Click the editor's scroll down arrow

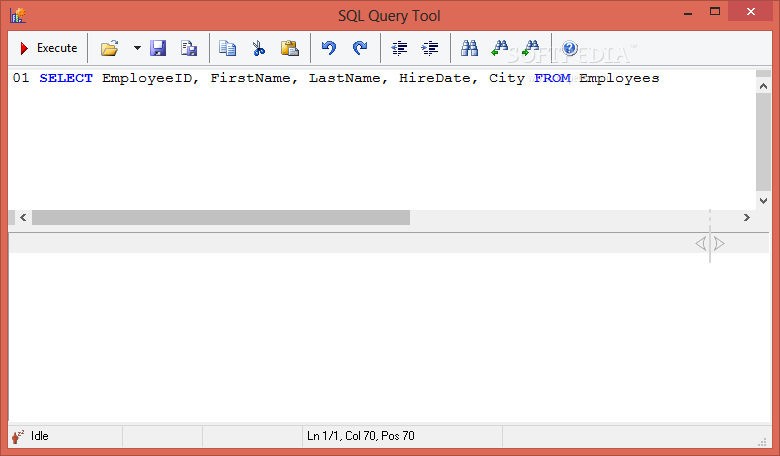(x=763, y=200)
